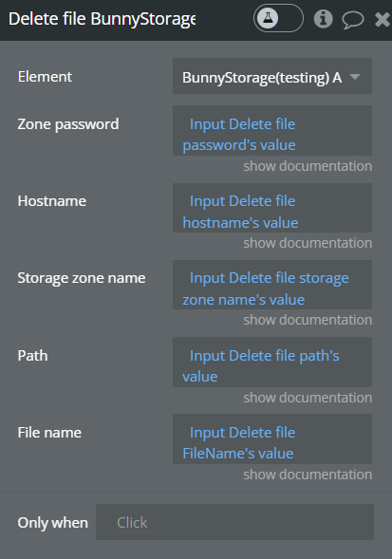Show documentation under Zone password
This screenshot has height=559, width=392.
click(x=308, y=166)
